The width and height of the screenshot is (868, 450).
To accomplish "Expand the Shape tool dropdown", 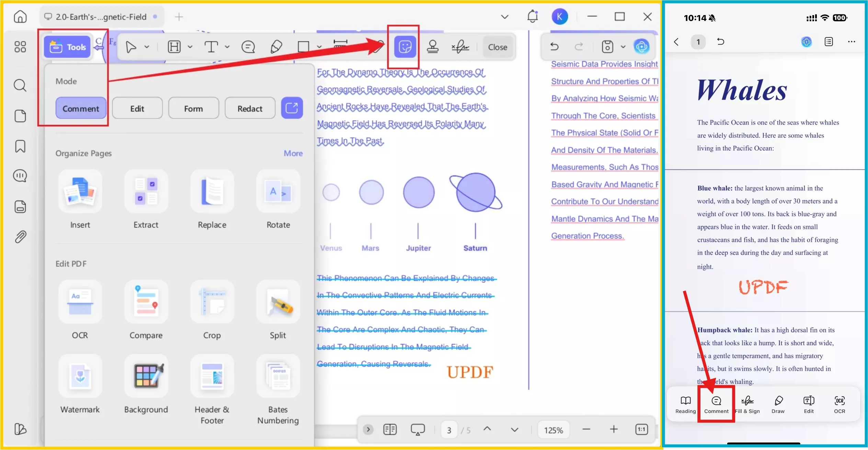I will click(x=319, y=47).
